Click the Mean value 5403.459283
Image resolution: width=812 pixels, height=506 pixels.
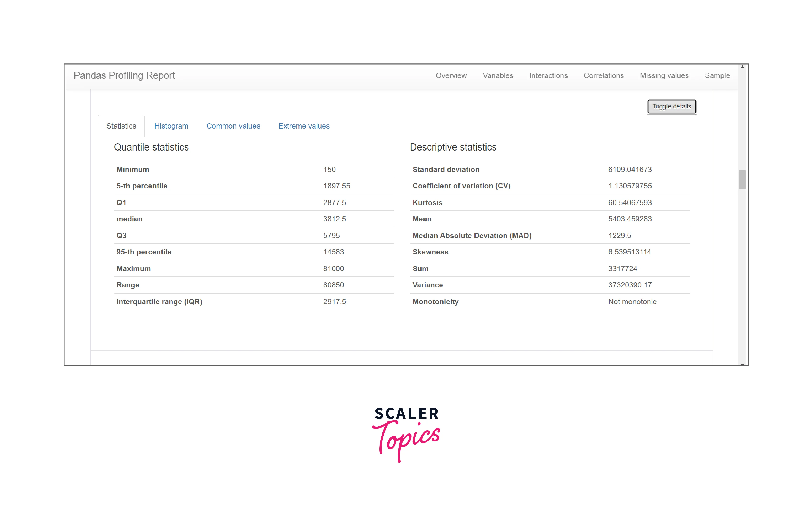click(630, 219)
